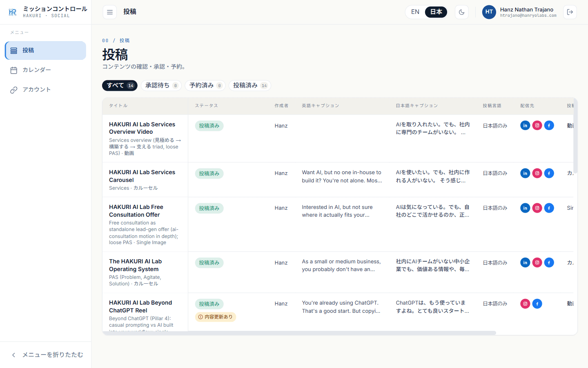Click 投稿済み status badge in Services Carousel row
Image resolution: width=588 pixels, height=368 pixels.
click(209, 174)
